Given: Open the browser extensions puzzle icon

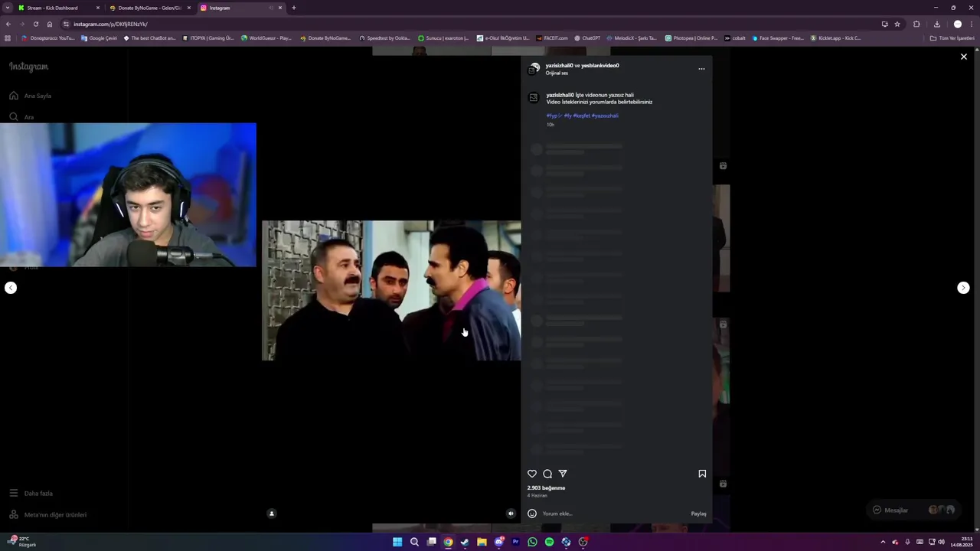Looking at the screenshot, I should coord(916,24).
